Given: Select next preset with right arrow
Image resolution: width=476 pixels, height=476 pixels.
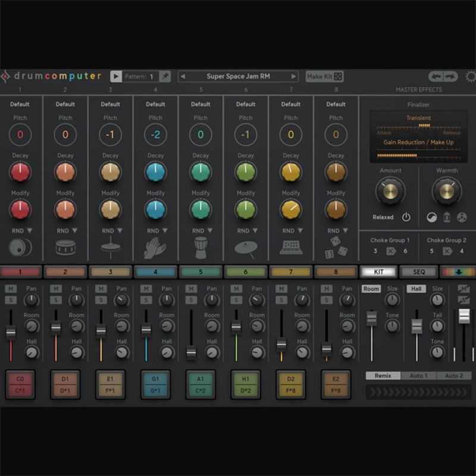Looking at the screenshot, I should point(293,76).
